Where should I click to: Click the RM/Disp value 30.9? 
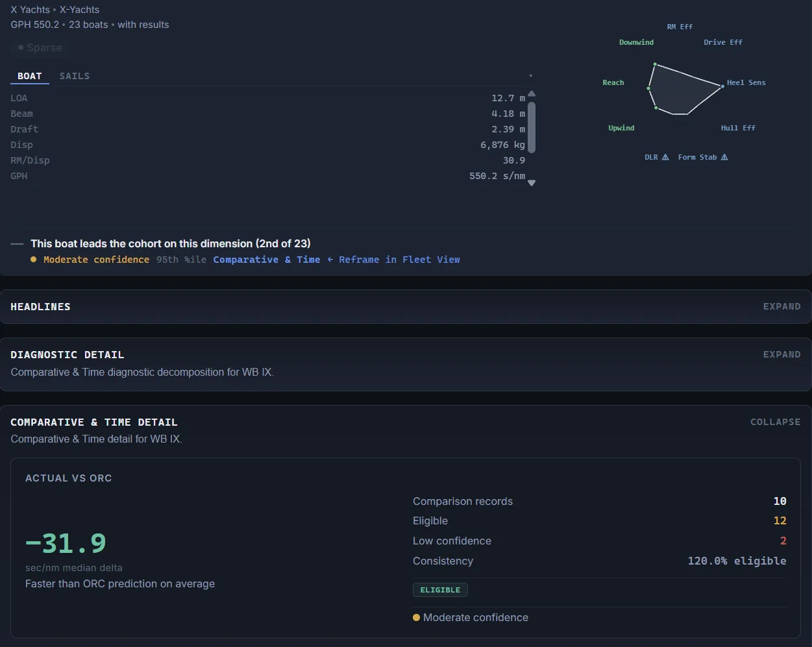514,160
